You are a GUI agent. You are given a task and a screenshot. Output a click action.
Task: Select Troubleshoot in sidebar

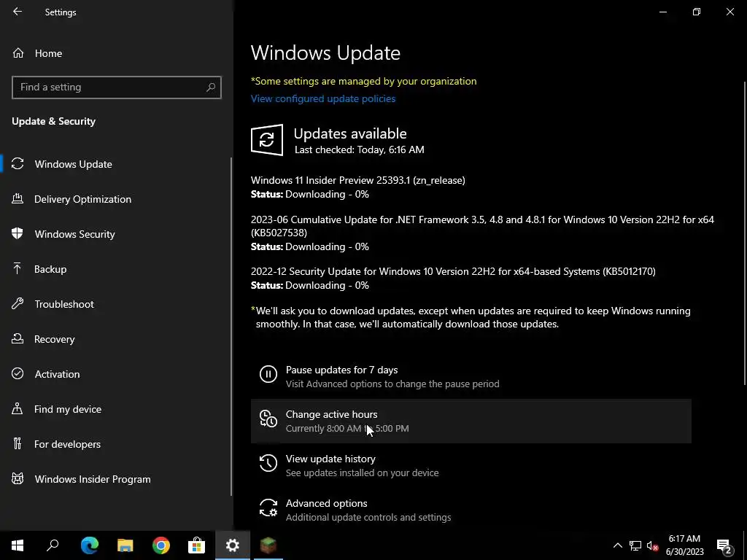(x=115, y=304)
